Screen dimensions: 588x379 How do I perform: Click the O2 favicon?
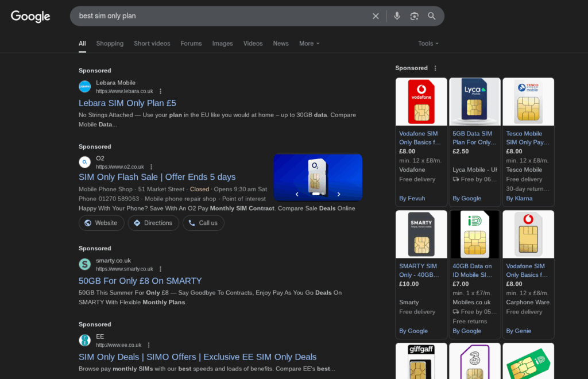(85, 163)
